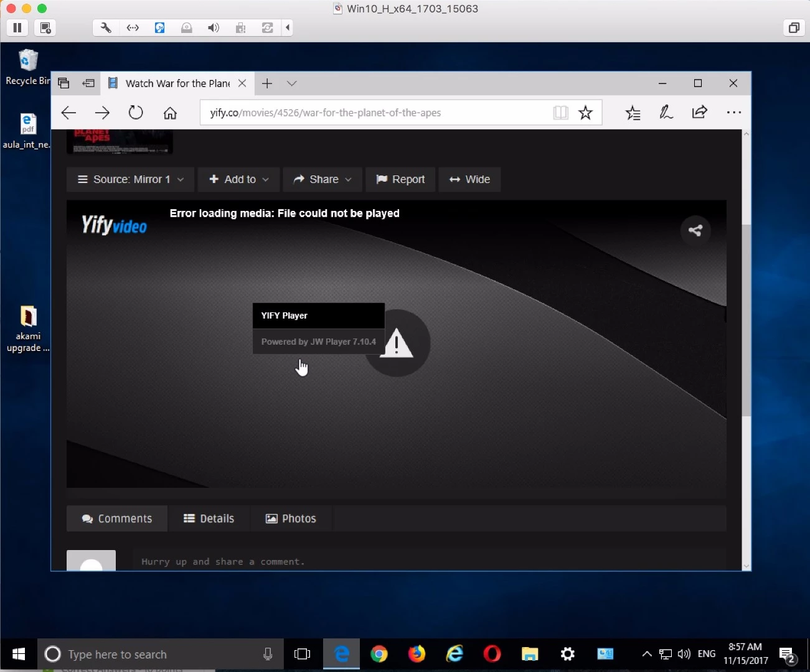Open the Edge Hub favorites list
Screen dimensions: 810x672
click(633, 113)
